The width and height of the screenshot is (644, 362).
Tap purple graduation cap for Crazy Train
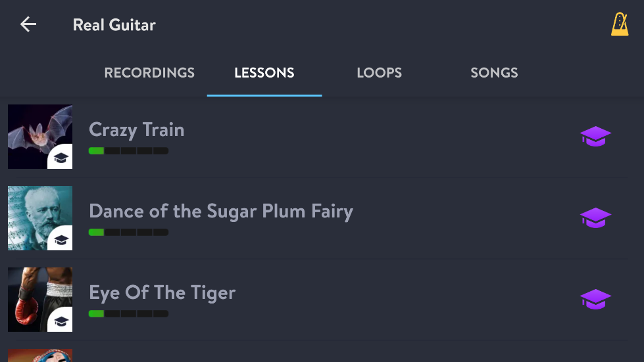[x=595, y=137]
